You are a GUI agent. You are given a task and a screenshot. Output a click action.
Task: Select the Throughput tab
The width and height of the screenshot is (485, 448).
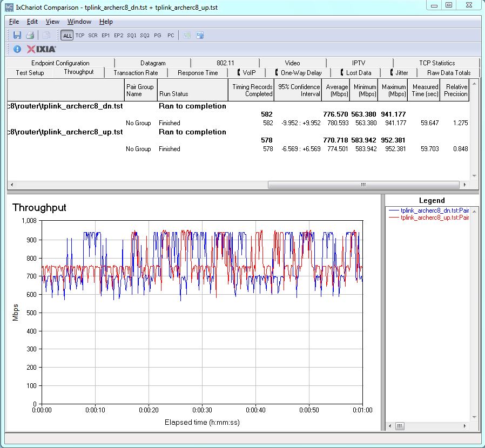pyautogui.click(x=79, y=72)
